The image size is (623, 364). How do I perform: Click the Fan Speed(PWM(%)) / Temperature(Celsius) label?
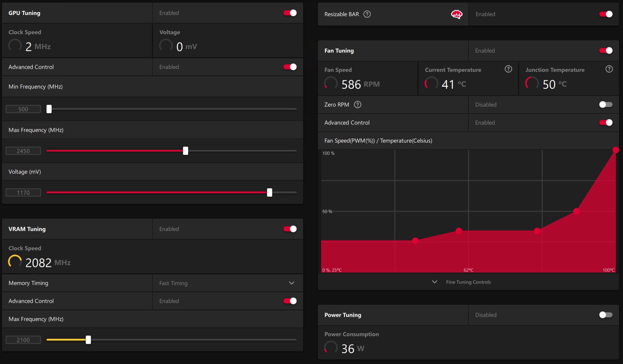pyautogui.click(x=378, y=140)
